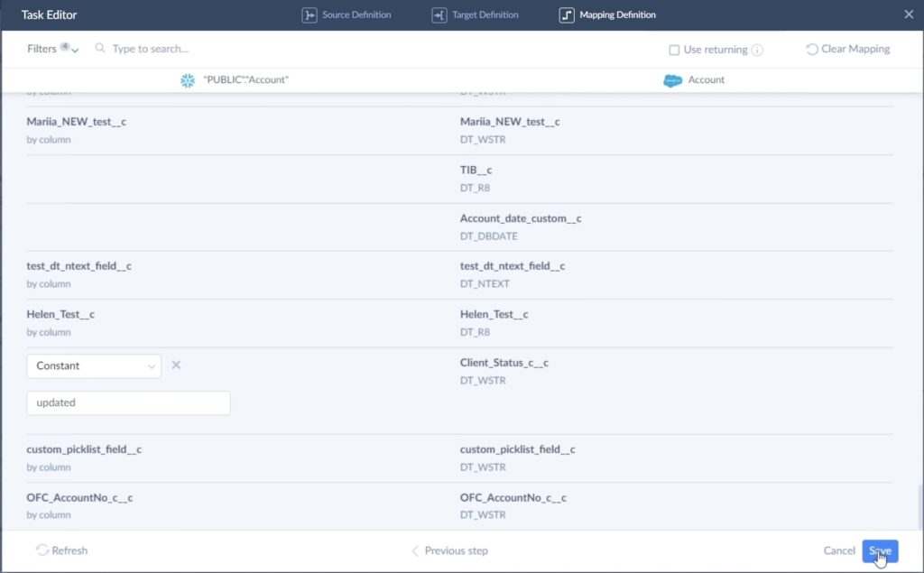
Task: Click the Account target header label
Action: click(706, 79)
